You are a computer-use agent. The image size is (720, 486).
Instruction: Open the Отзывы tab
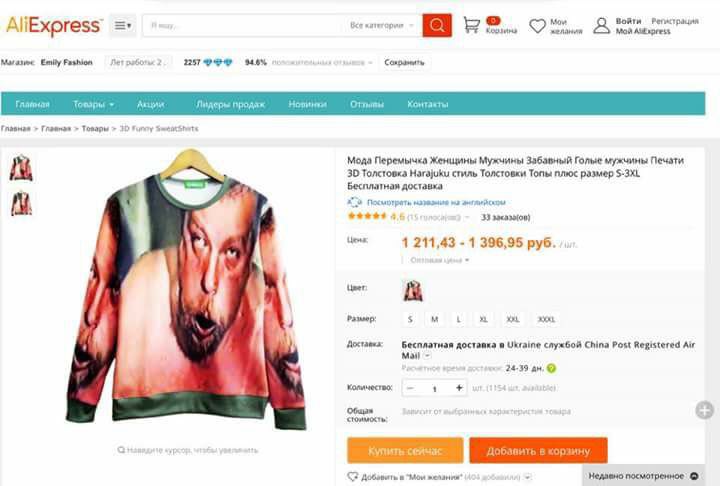click(366, 104)
